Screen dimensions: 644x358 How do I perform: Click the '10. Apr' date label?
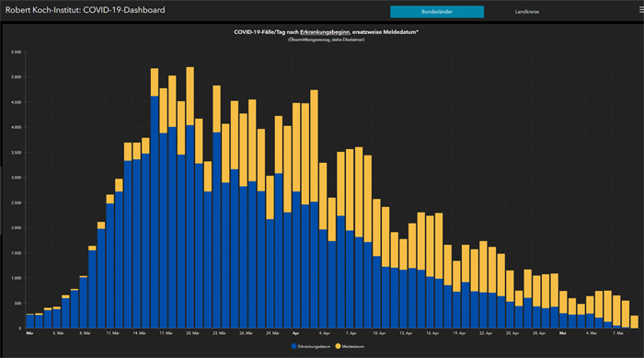(379, 333)
